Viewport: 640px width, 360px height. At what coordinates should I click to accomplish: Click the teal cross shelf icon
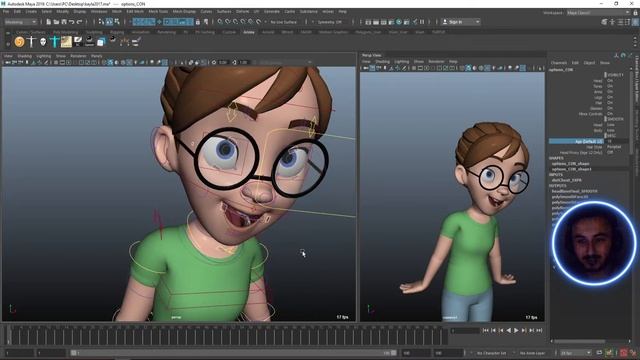point(54,41)
